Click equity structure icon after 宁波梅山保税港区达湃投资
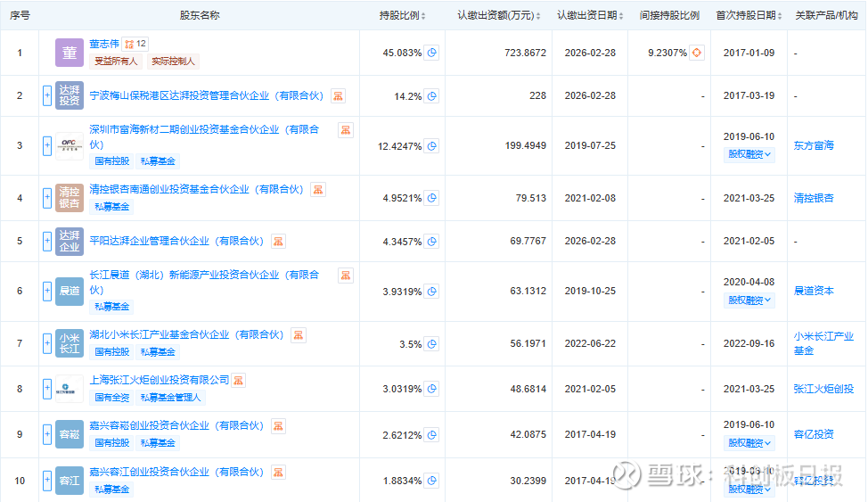Viewport: 868px width, 502px height. [338, 96]
